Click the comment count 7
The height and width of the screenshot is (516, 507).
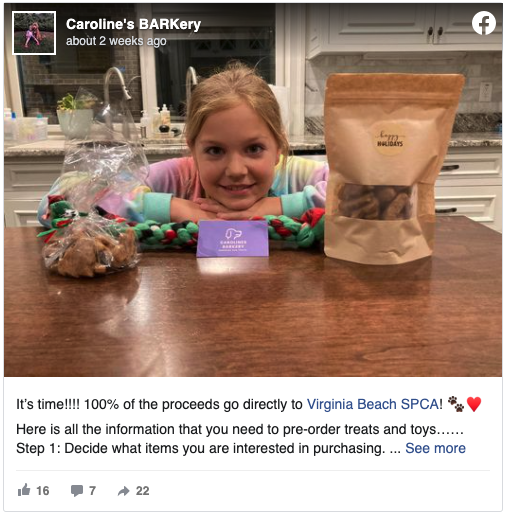(x=92, y=491)
